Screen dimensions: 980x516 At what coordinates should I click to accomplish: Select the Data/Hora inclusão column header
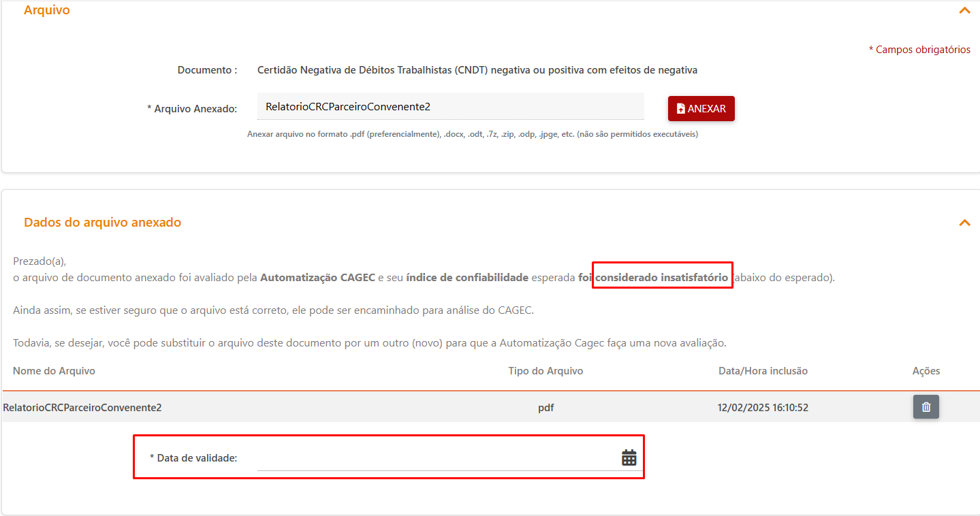763,371
